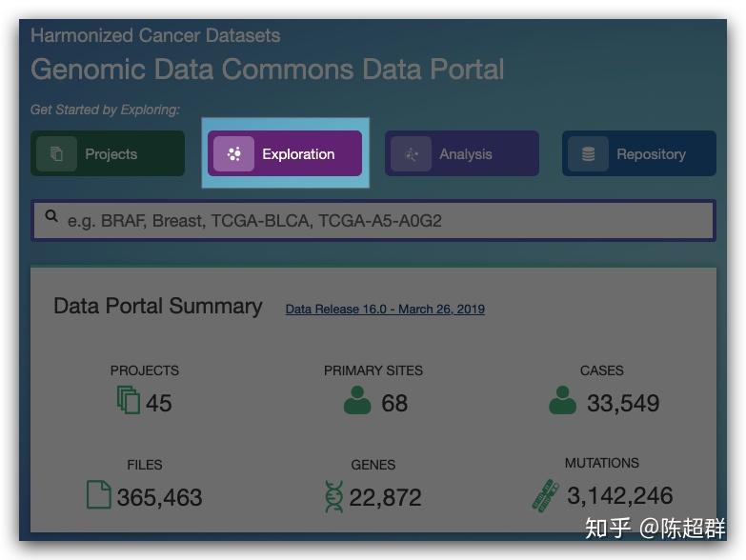Open Data Release 16.0 link

point(385,309)
